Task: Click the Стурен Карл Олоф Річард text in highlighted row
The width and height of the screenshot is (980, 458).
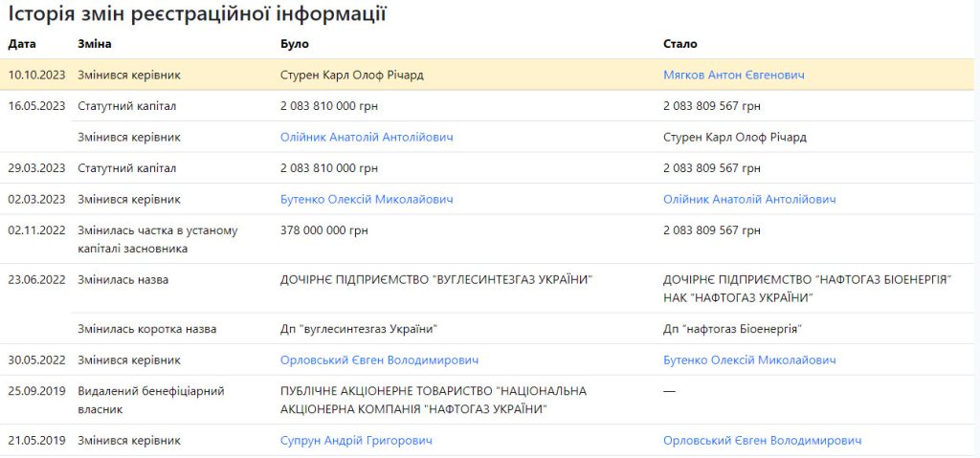Action: pos(351,75)
